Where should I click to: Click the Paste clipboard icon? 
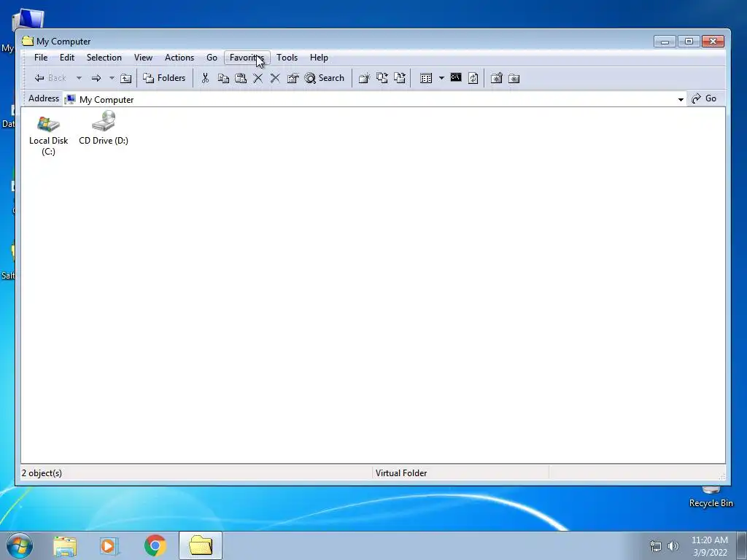pos(241,78)
